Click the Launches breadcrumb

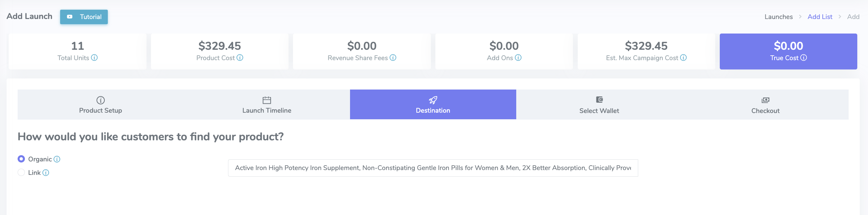(779, 17)
